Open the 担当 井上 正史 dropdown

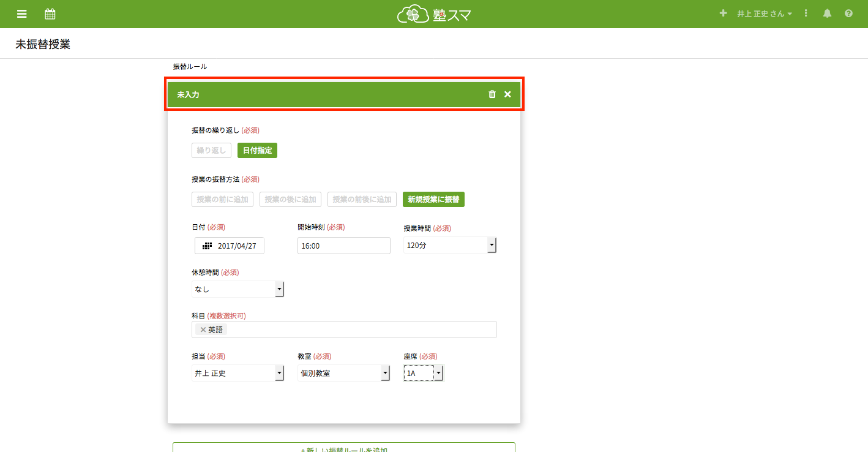[238, 373]
